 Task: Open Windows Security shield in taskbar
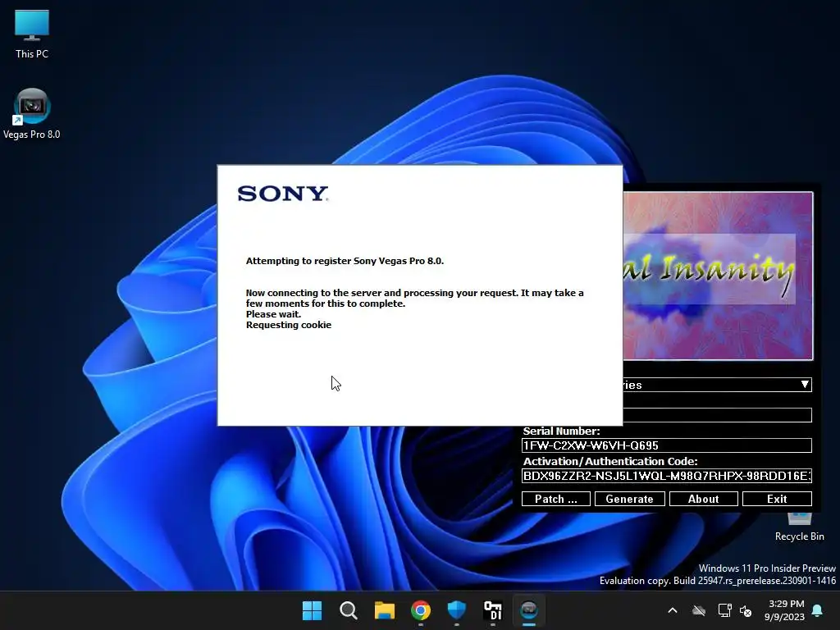456,610
